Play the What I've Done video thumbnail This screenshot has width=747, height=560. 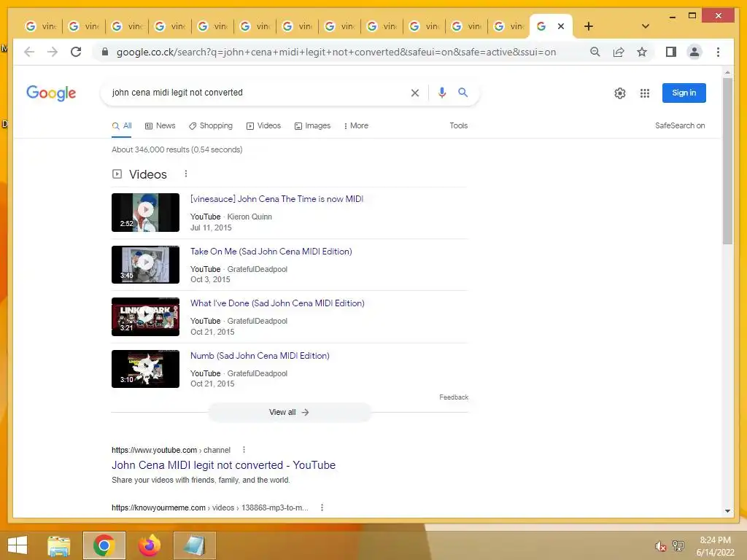tap(145, 316)
